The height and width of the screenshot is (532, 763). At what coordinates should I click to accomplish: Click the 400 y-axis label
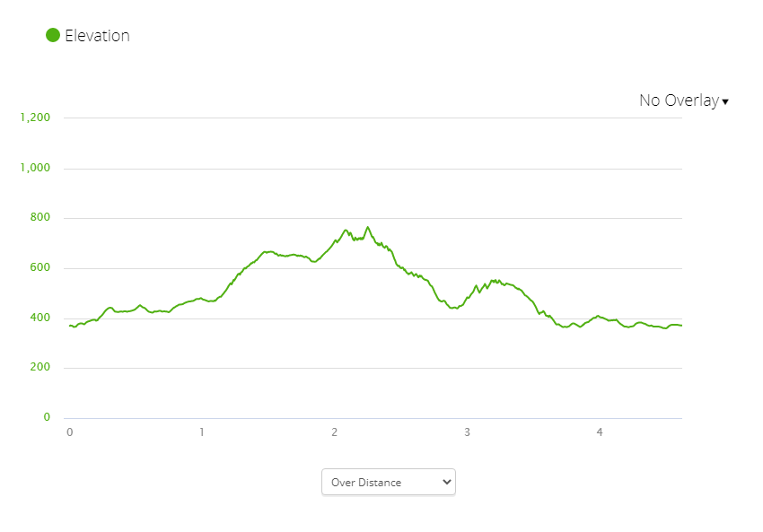pos(39,318)
